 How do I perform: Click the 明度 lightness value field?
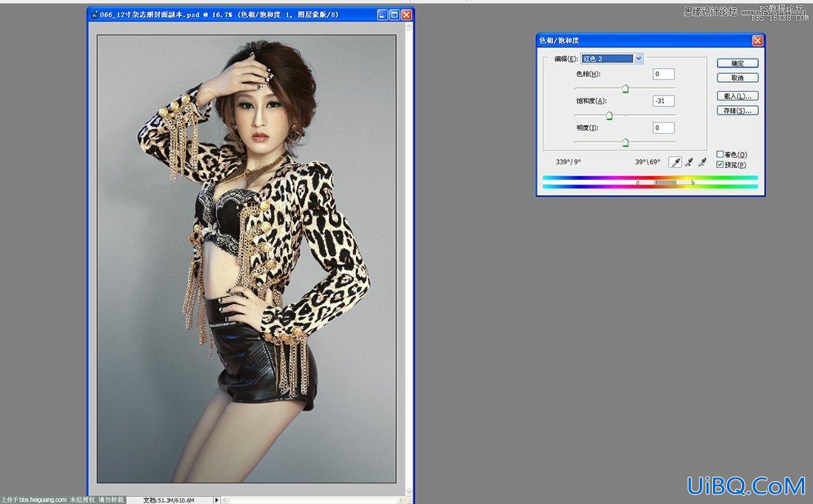click(663, 128)
